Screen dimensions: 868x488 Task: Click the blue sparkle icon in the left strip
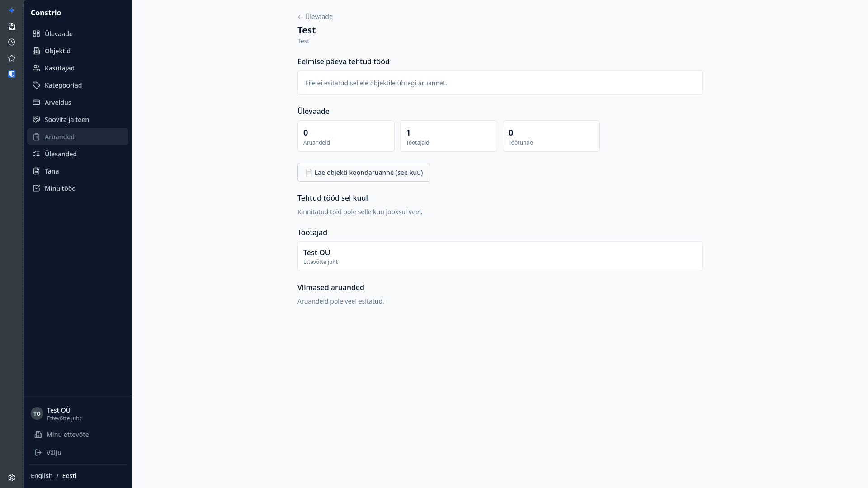click(x=12, y=10)
